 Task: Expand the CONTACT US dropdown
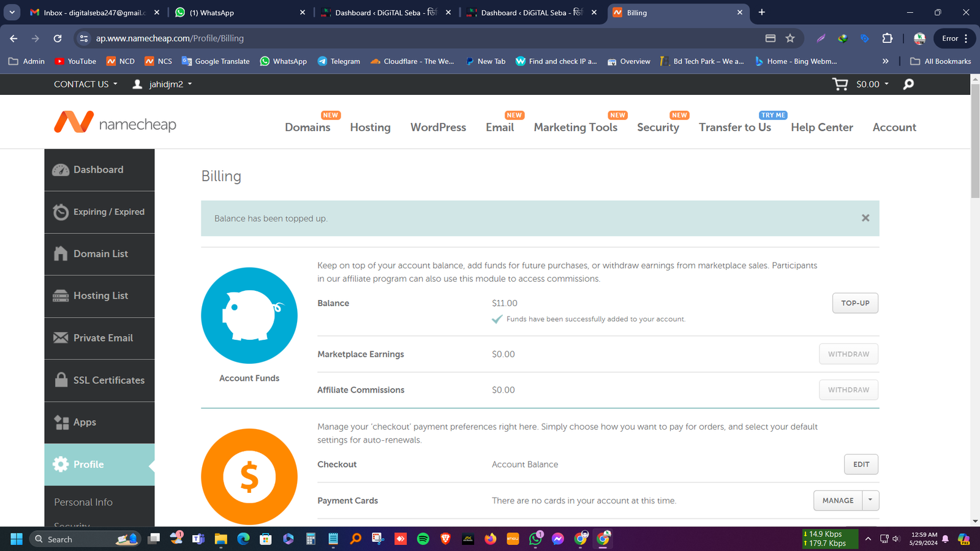coord(85,84)
